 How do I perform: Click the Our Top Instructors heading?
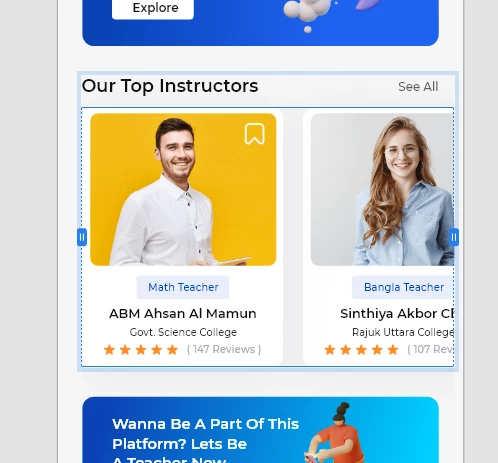[170, 86]
